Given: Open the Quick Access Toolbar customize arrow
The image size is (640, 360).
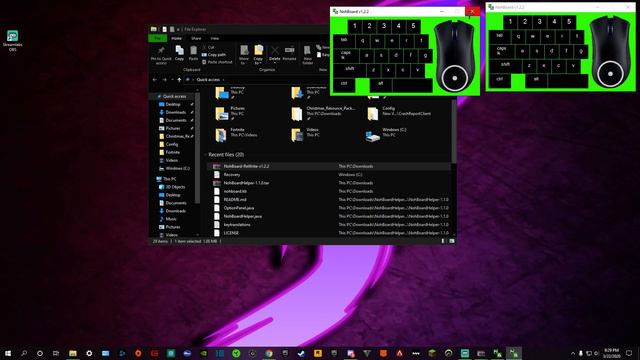Looking at the screenshot, I should 178,29.
